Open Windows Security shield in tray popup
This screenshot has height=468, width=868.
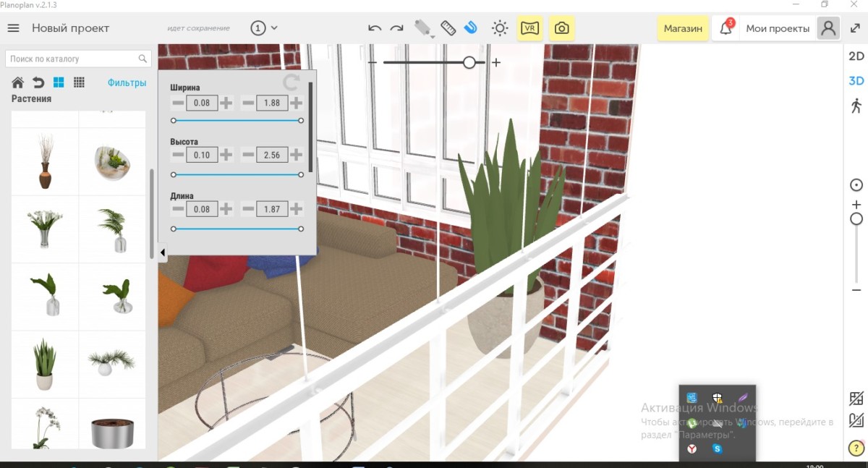tap(717, 398)
